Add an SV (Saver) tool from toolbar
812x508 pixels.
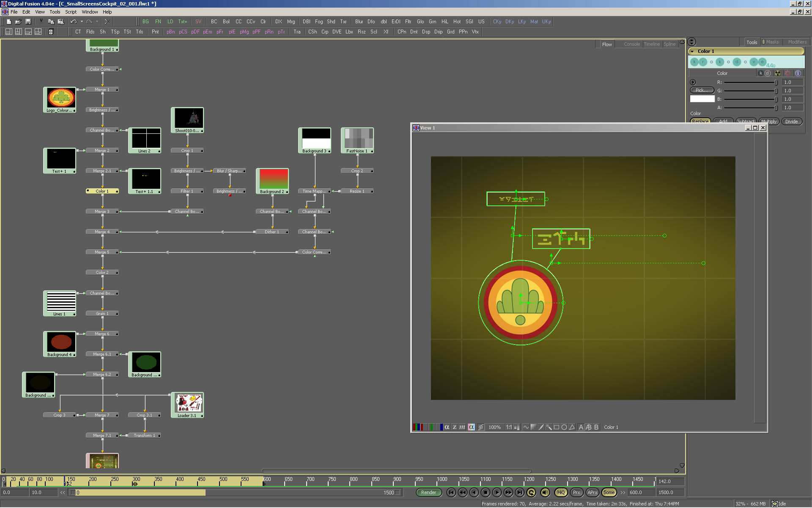click(x=198, y=22)
